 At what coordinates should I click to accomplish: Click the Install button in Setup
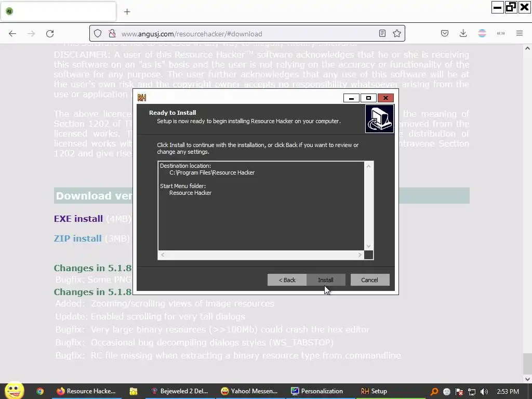pyautogui.click(x=326, y=280)
